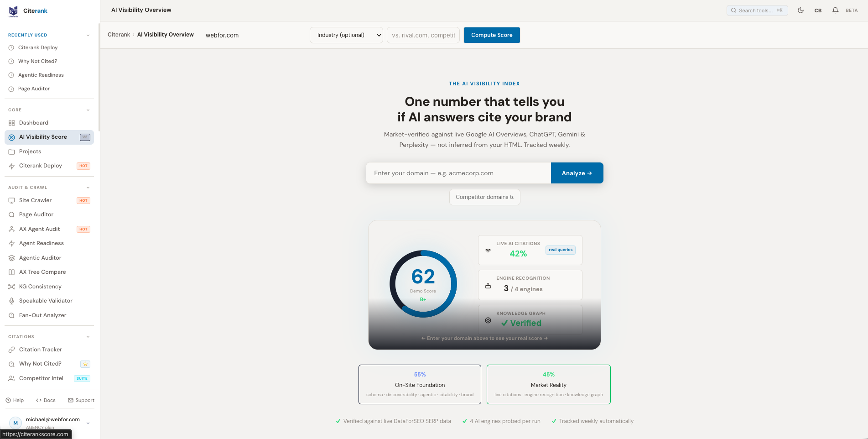This screenshot has height=439, width=868.
Task: Focus the Enter your domain field
Action: point(458,173)
